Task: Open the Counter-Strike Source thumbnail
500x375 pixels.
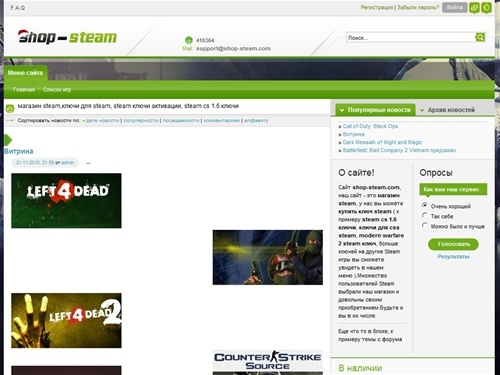Action: click(268, 362)
